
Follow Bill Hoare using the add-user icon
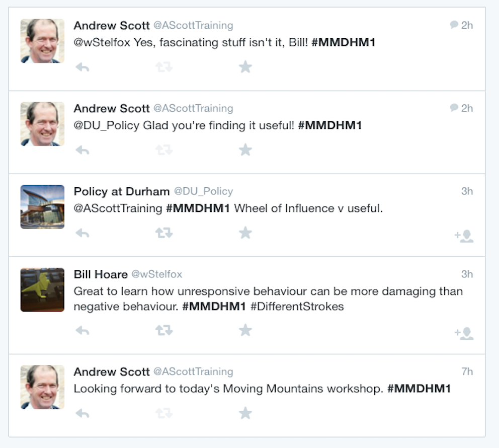tap(464, 333)
